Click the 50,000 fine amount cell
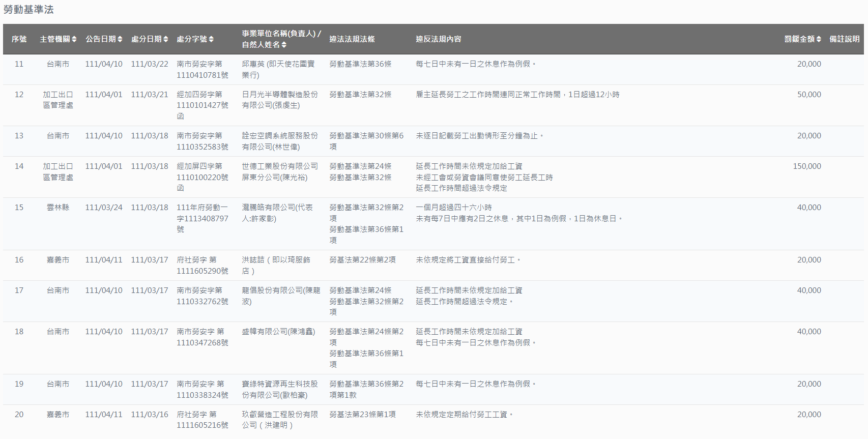Image resolution: width=868 pixels, height=439 pixels. pyautogui.click(x=808, y=95)
